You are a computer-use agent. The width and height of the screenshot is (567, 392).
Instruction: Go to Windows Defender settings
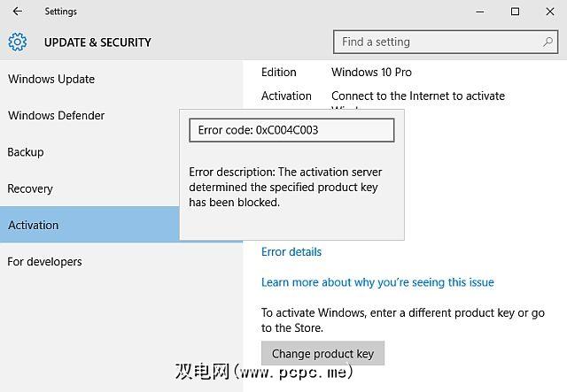coord(57,115)
